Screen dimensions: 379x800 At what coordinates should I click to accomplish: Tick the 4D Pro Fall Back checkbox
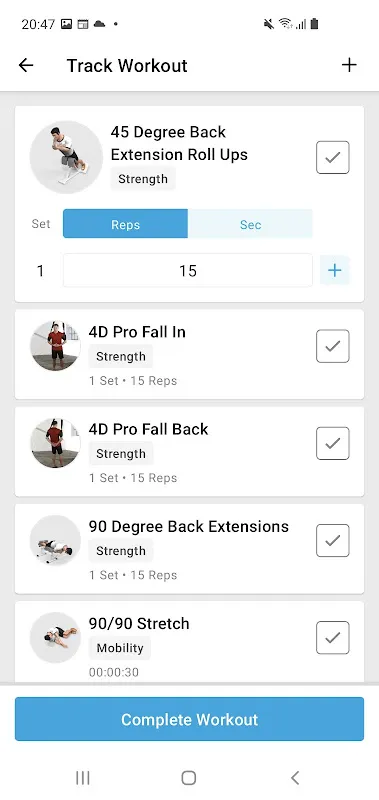point(333,443)
